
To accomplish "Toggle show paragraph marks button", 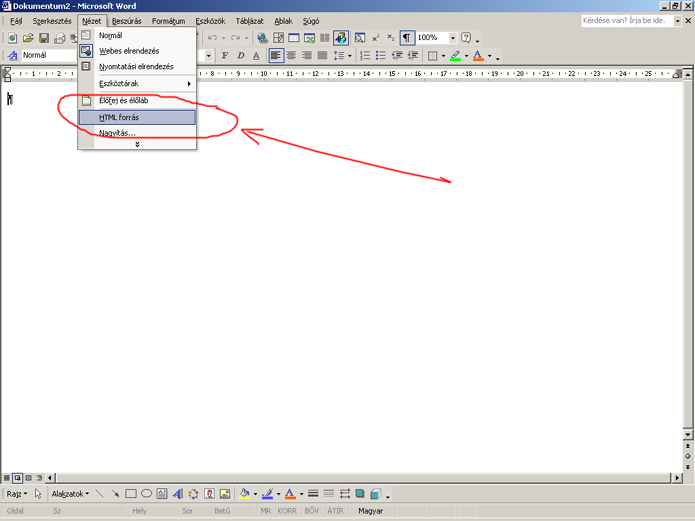I will click(407, 38).
